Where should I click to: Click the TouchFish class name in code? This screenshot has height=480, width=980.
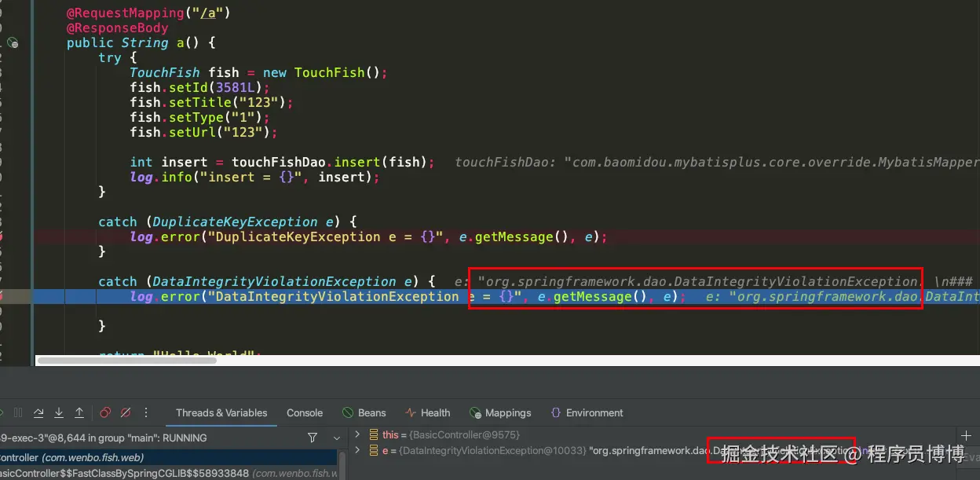[x=165, y=72]
